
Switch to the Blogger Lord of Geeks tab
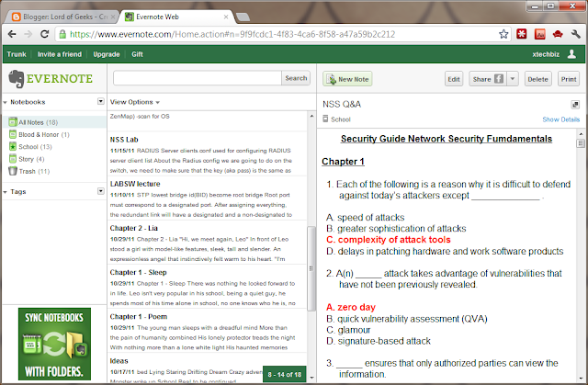pyautogui.click(x=62, y=17)
